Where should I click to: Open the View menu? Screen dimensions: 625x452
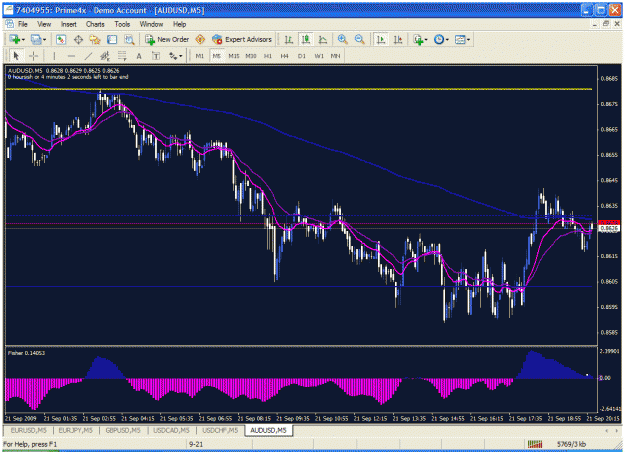[44, 24]
